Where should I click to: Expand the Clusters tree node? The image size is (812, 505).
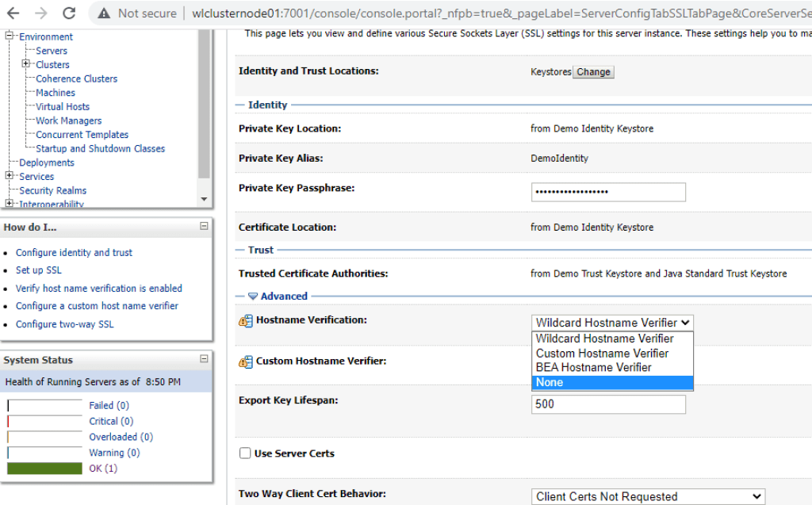pos(26,64)
